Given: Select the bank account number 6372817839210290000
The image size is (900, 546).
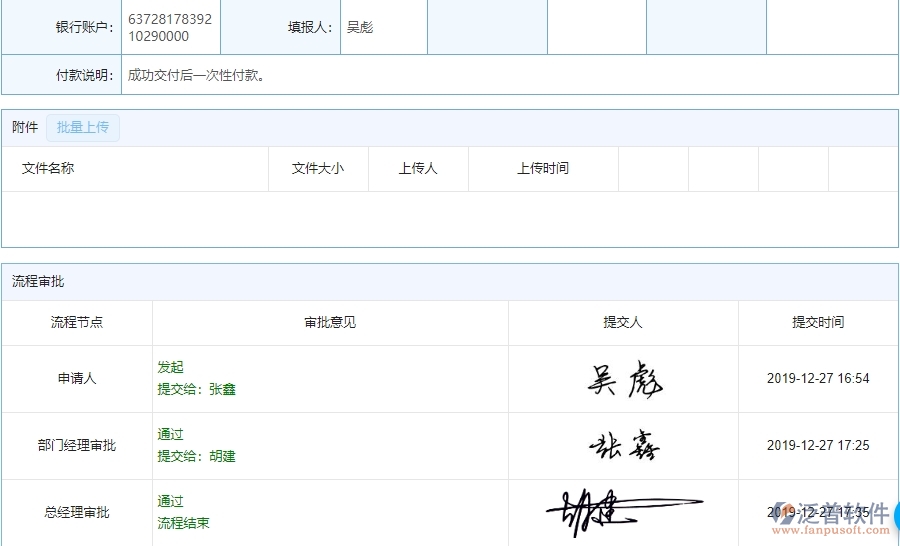Looking at the screenshot, I should [170, 28].
